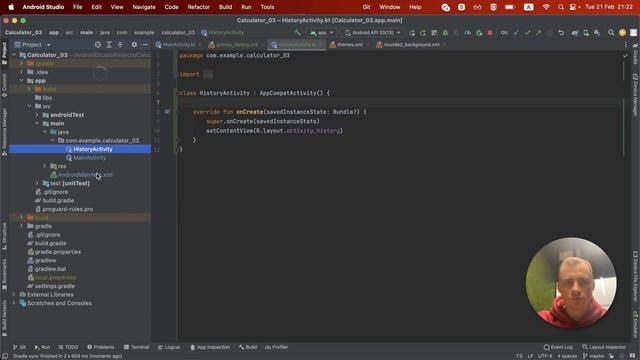Screen dimensions: 640x360
Task: Click the Device Manager phone icon in toolbar
Action: tap(586, 33)
